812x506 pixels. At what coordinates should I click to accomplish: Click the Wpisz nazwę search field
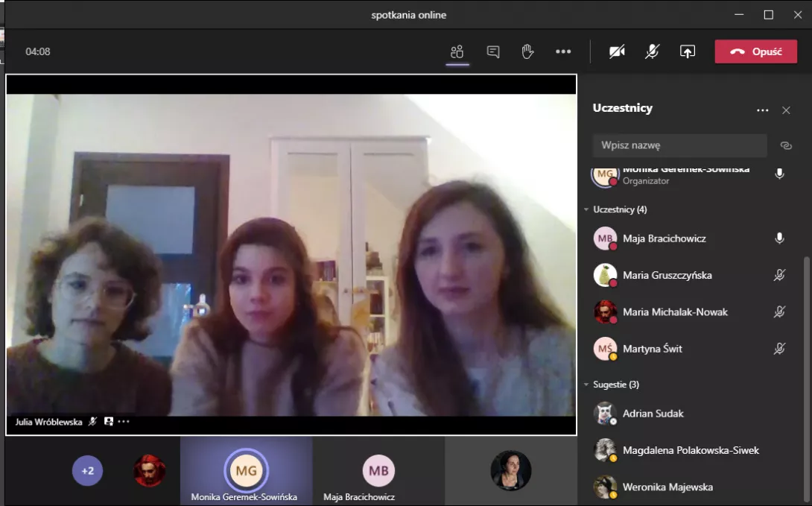pyautogui.click(x=679, y=145)
